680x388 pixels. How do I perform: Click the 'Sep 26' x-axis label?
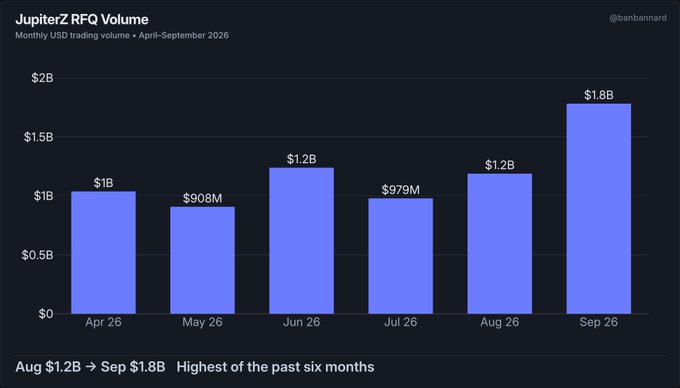[599, 322]
